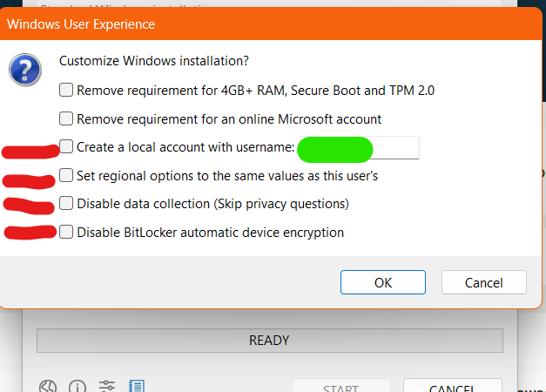Open Rufus settings sliders icon
Viewport: 546px width, 392px height.
pos(107,387)
